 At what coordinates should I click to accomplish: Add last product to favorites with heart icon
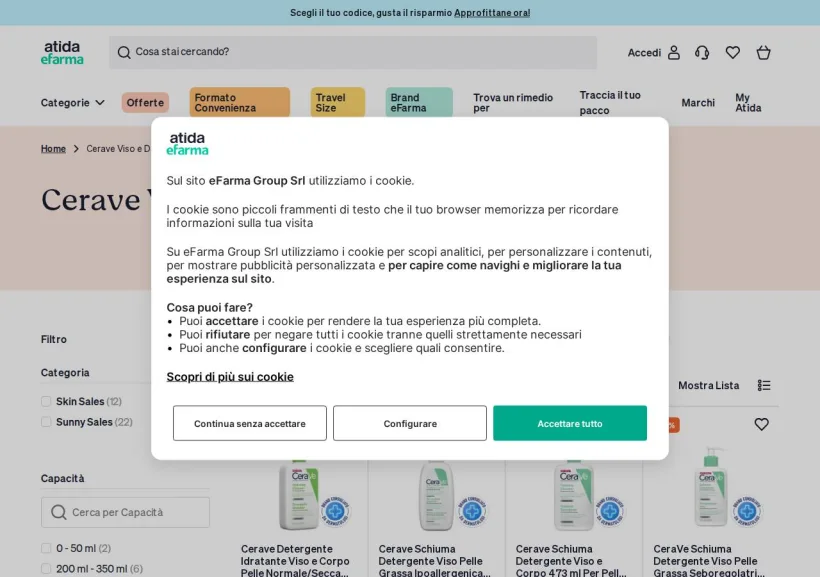click(x=761, y=424)
